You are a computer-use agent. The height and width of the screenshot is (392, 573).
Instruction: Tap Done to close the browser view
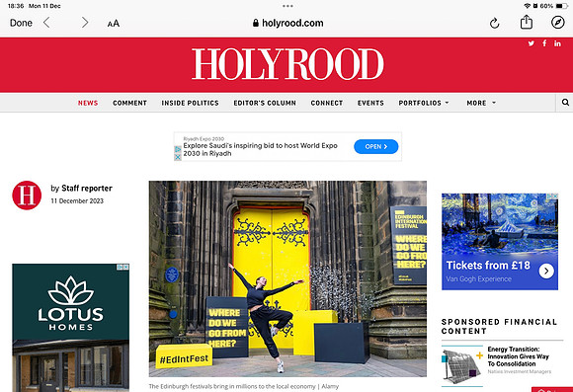coord(21,23)
